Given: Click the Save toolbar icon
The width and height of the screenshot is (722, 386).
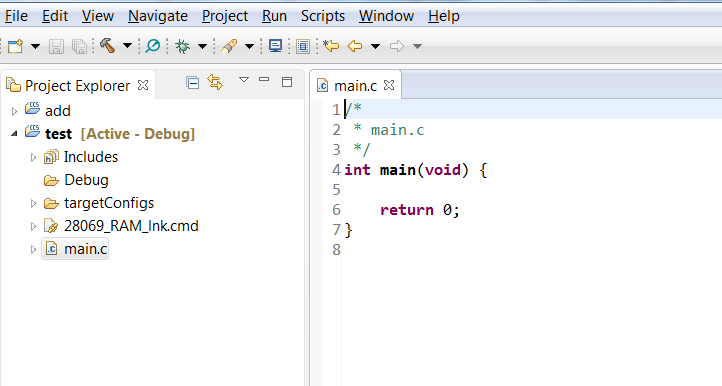Looking at the screenshot, I should tap(56, 46).
